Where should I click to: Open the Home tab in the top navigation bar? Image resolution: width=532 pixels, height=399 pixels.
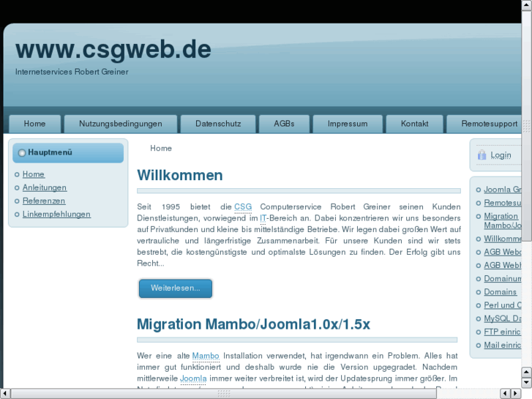coord(34,124)
